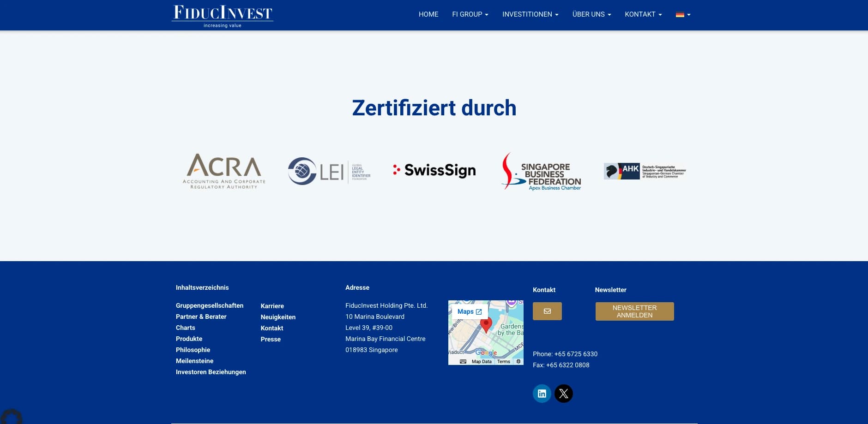The width and height of the screenshot is (868, 424).
Task: Click the FiducInvest logo in header
Action: (222, 16)
